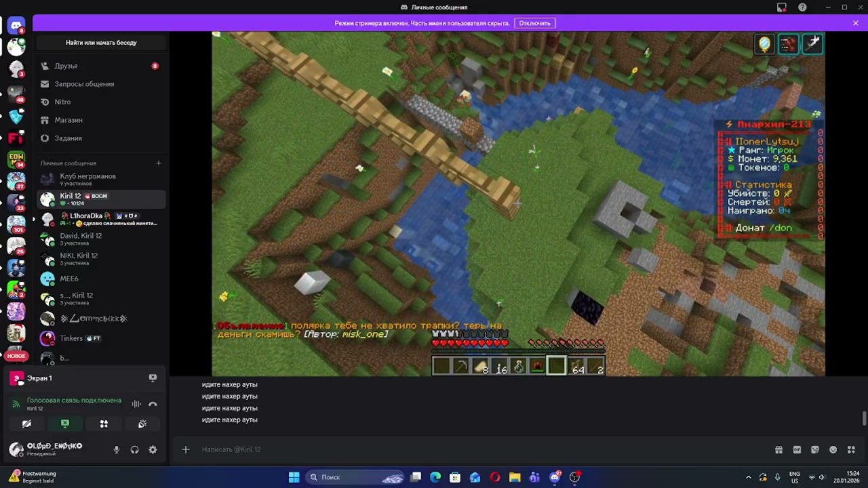The height and width of the screenshot is (488, 868).
Task: Click the Windows taskbar Поиск search box
Action: 356,477
